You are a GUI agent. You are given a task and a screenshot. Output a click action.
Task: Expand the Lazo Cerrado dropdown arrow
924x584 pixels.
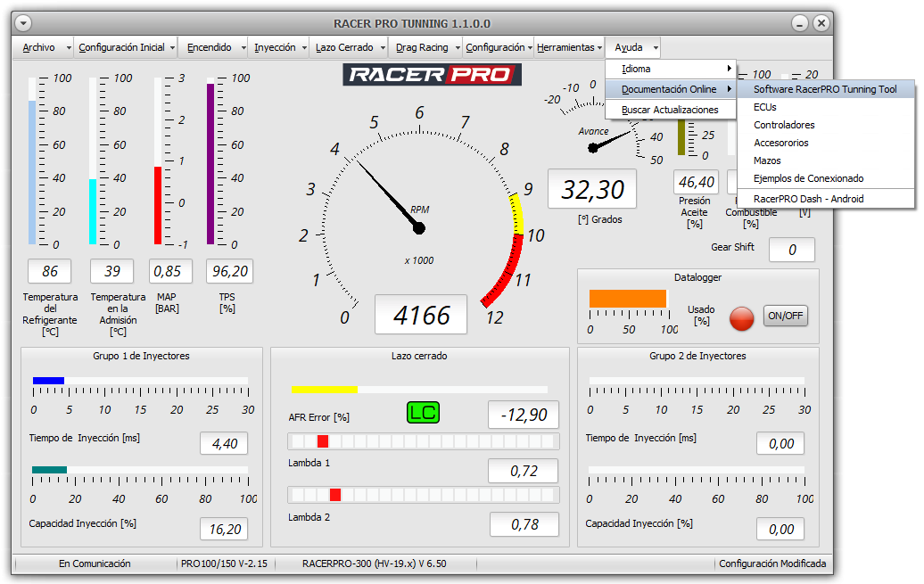pos(383,48)
